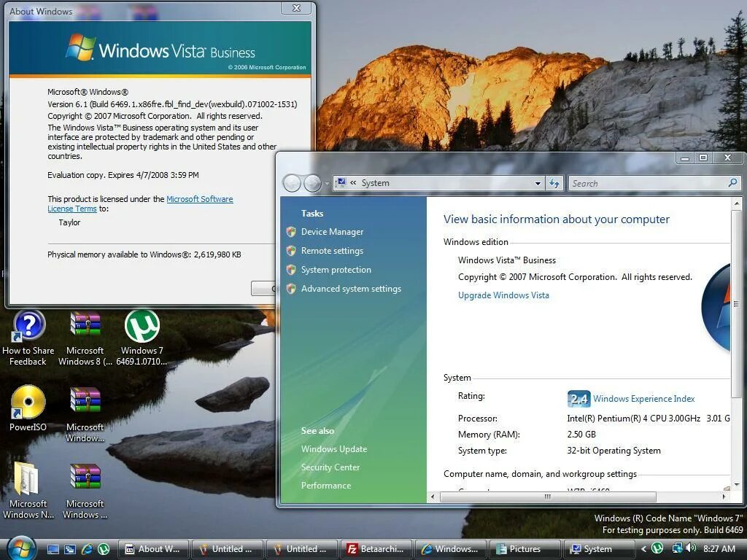
Task: Click Refresh button in address bar
Action: (554, 183)
